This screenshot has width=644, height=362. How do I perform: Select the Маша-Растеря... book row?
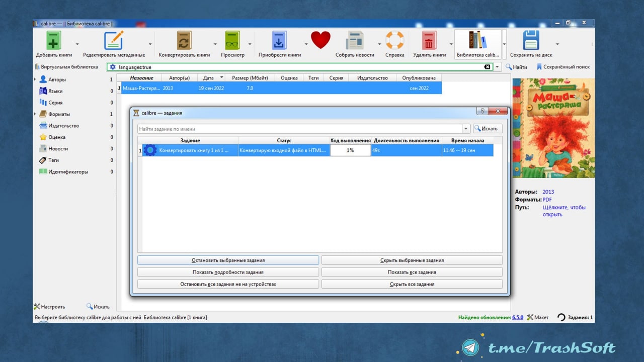(279, 88)
